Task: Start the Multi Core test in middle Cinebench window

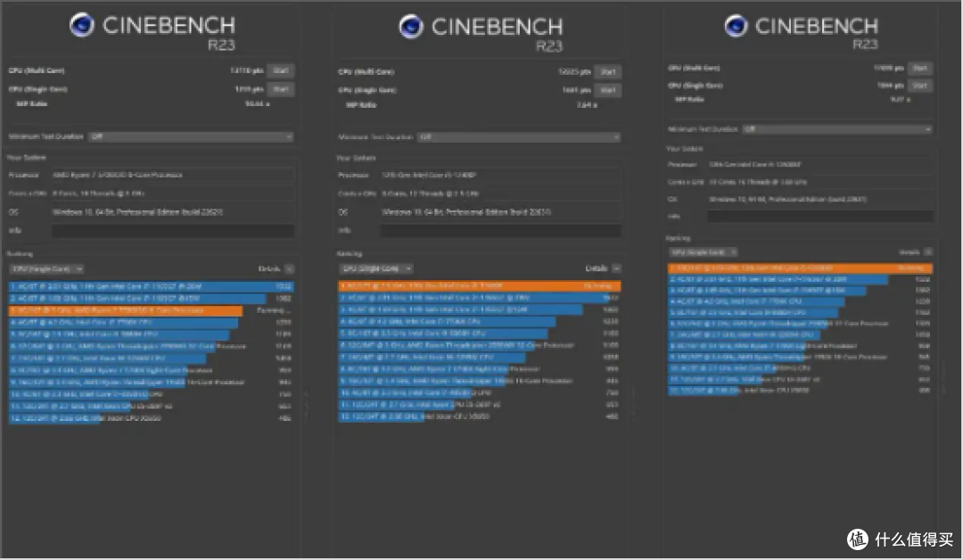Action: pyautogui.click(x=608, y=72)
